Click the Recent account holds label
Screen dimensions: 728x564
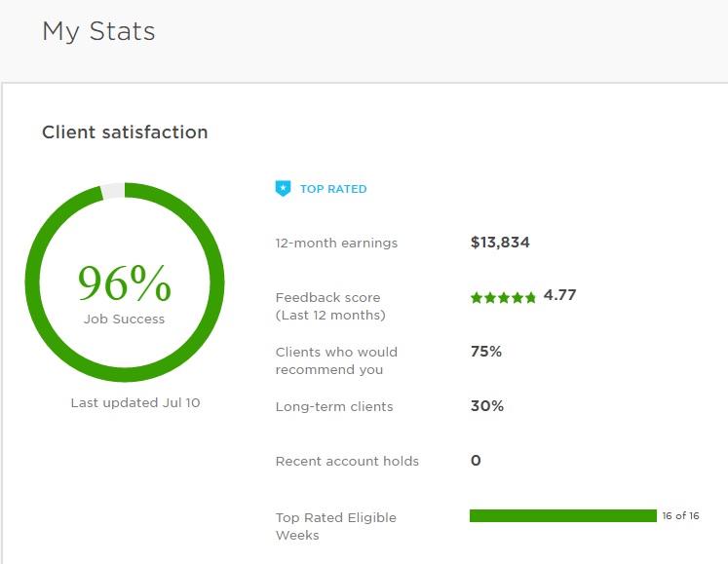coord(347,461)
